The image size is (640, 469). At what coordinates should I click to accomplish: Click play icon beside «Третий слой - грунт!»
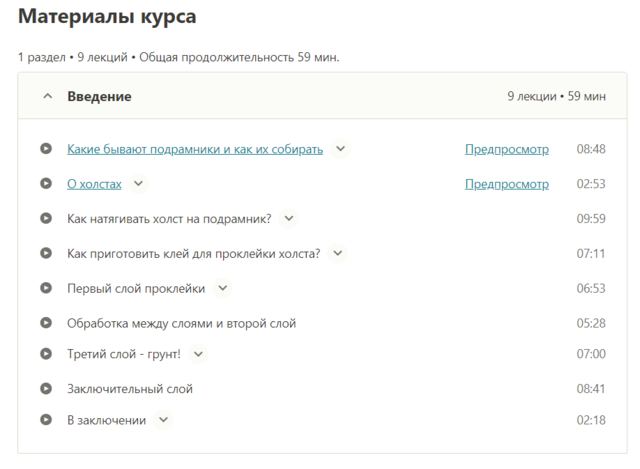tap(46, 354)
